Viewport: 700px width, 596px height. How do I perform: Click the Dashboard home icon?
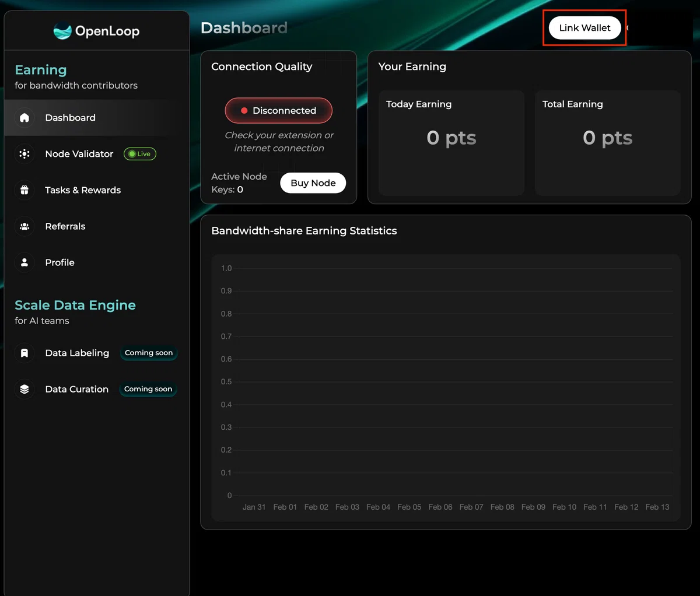[24, 118]
